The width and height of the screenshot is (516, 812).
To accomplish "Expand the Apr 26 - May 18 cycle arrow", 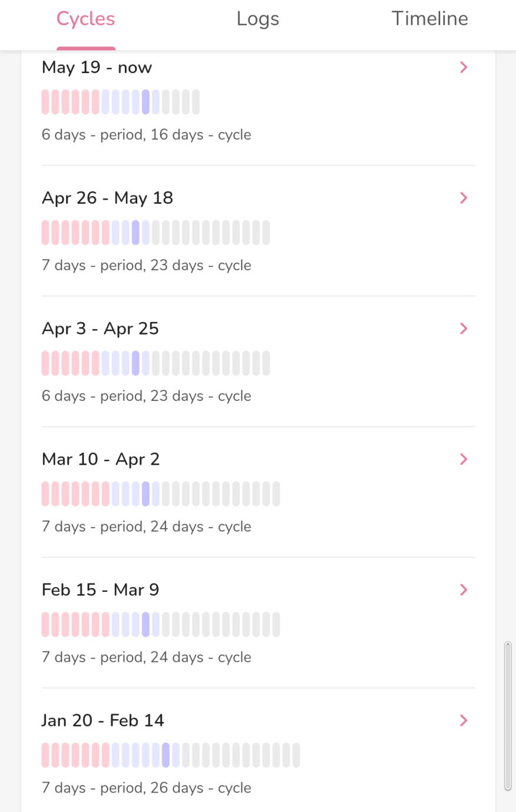I will (464, 198).
